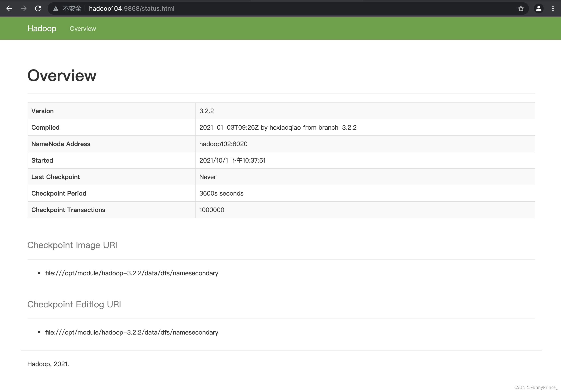The width and height of the screenshot is (561, 392).
Task: Select the 3600s seconds value
Action: 221,193
